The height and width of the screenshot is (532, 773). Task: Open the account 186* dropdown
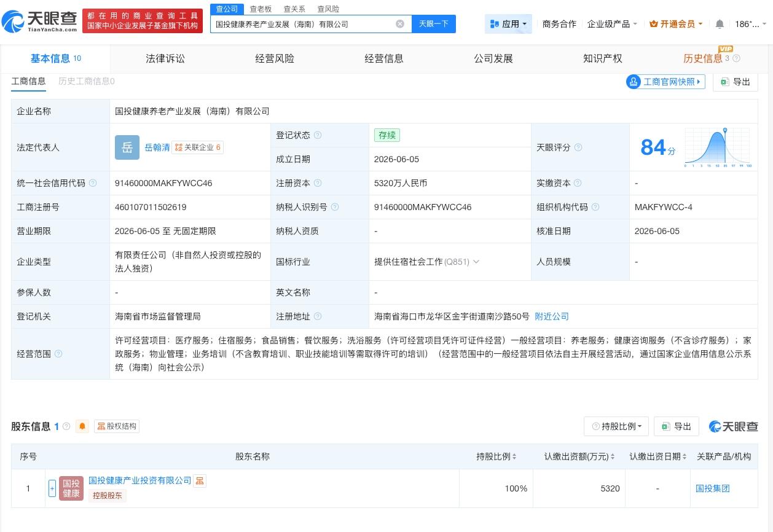(751, 24)
